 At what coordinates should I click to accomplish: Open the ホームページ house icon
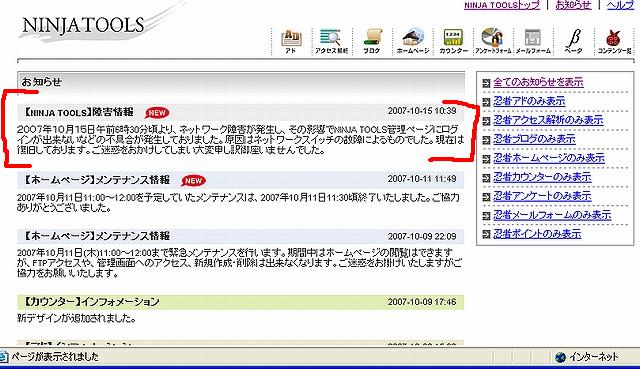click(x=413, y=41)
